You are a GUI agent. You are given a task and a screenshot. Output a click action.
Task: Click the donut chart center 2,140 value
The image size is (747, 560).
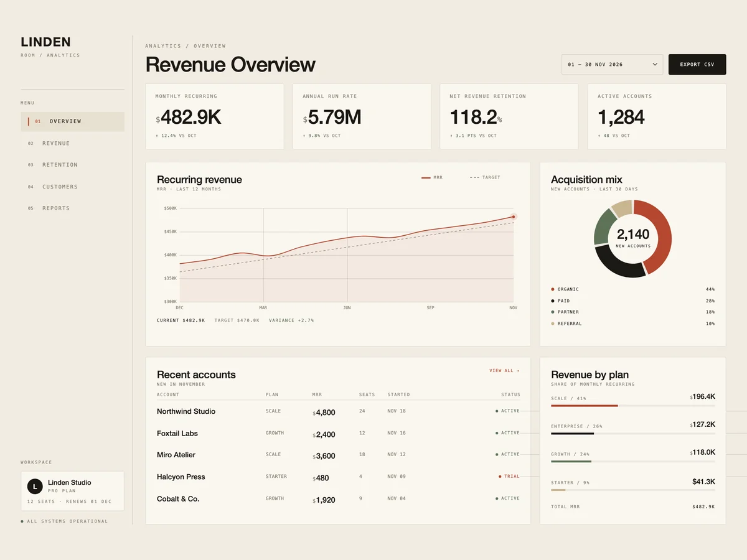tap(633, 235)
